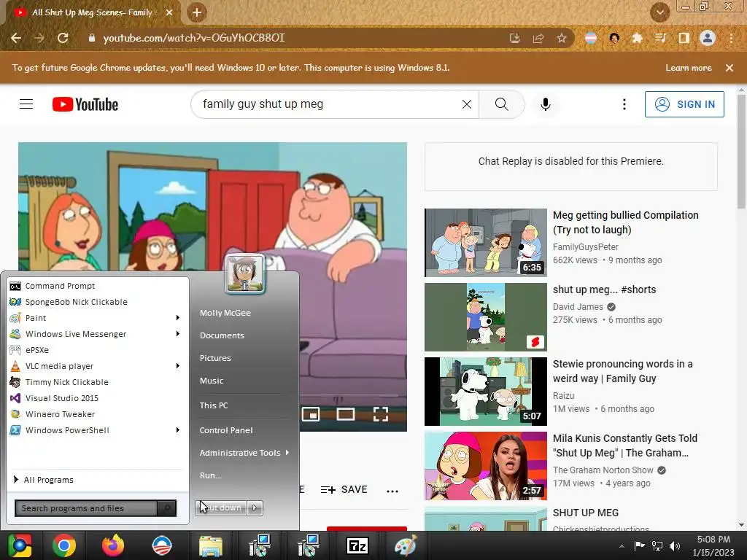Open Paint palette icon on taskbar

[406, 545]
